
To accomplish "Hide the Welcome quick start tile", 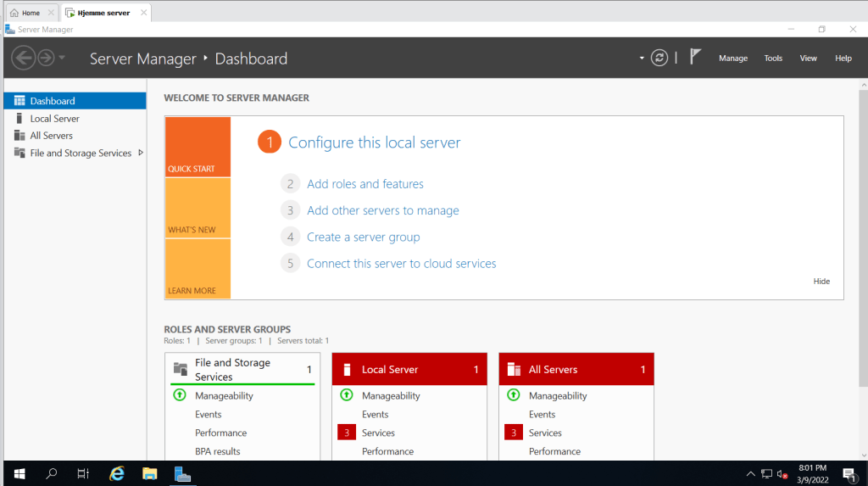I will click(x=821, y=282).
